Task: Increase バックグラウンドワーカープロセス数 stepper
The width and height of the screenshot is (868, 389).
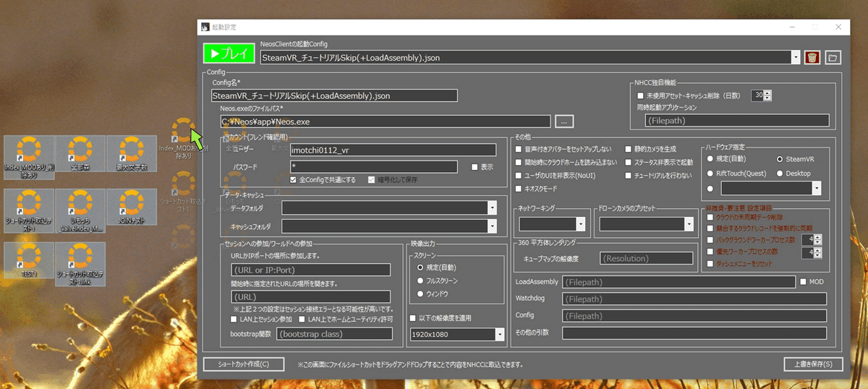Action: tap(819, 236)
